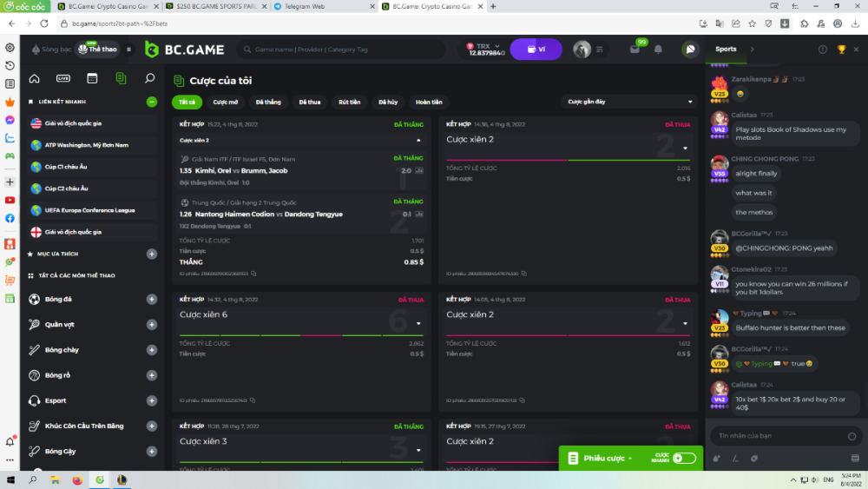This screenshot has width=868, height=489.
Task: Open the LIVE matches icon
Action: pyautogui.click(x=63, y=78)
